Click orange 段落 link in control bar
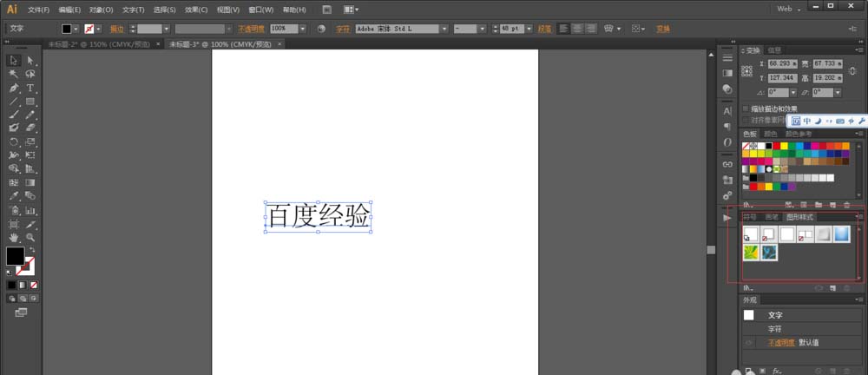 tap(545, 29)
